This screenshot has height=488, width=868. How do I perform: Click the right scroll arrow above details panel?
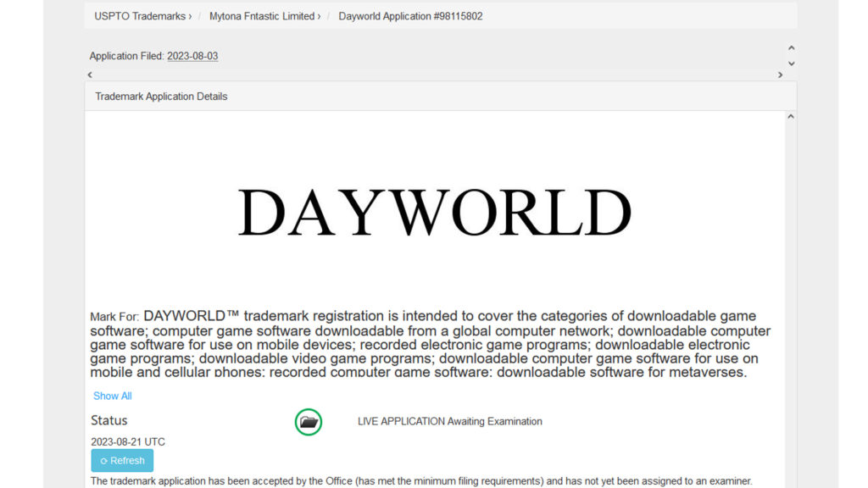coord(781,75)
